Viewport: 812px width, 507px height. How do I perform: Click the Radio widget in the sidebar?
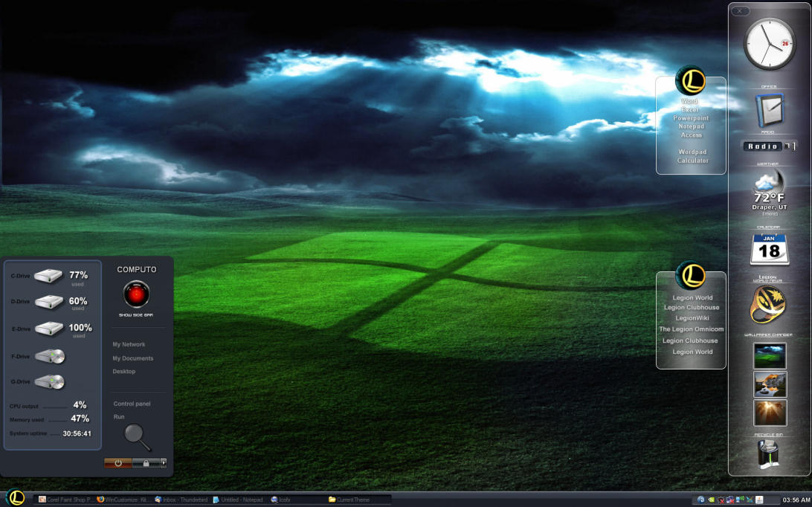click(769, 146)
